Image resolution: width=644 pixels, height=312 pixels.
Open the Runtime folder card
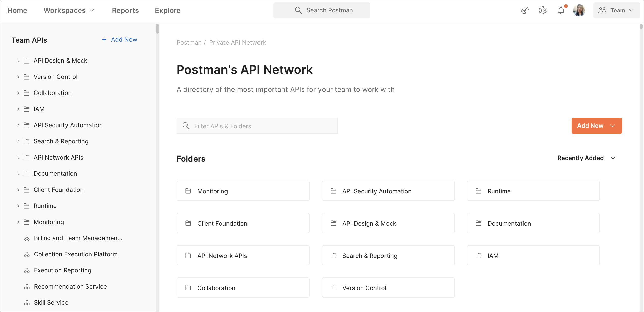(x=533, y=191)
